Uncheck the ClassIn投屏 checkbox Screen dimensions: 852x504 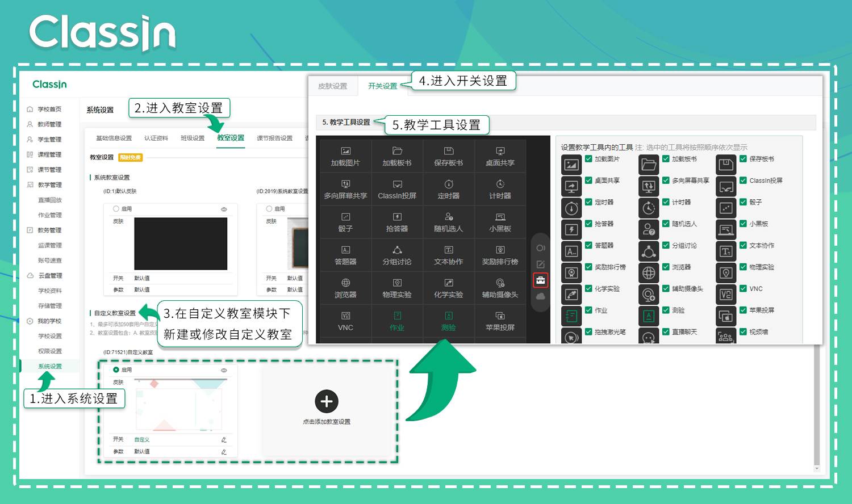743,180
